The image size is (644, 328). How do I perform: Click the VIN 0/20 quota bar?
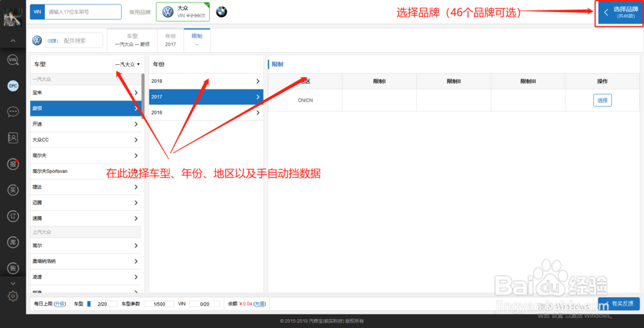(205, 304)
